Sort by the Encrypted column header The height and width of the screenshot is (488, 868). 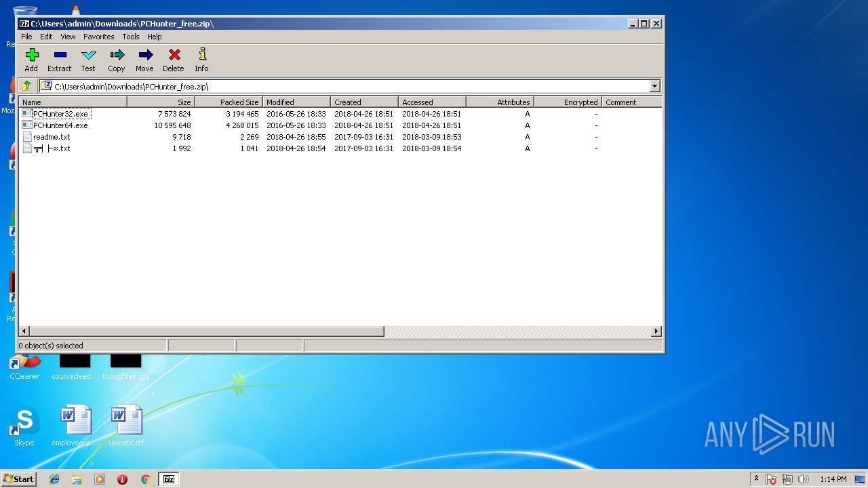click(x=568, y=102)
